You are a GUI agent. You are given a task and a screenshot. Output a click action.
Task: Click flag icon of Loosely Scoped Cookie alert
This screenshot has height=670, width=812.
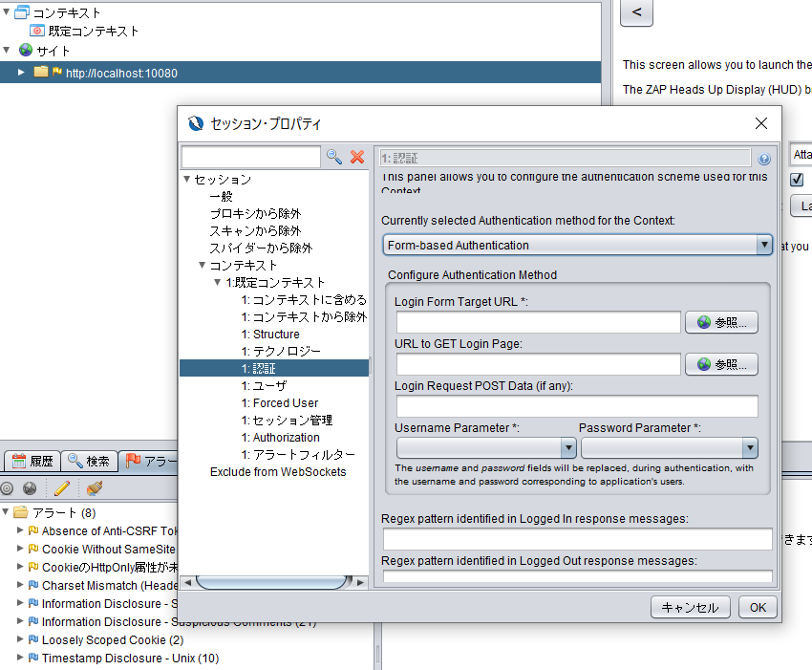pyautogui.click(x=33, y=638)
